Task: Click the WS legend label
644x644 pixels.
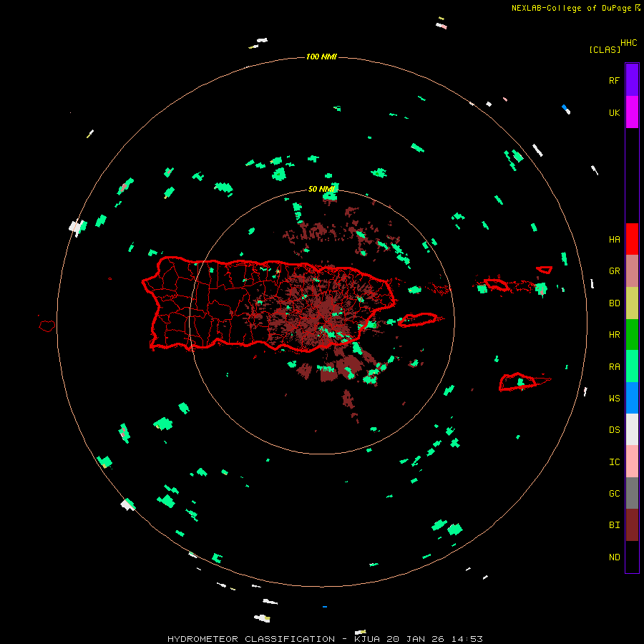Action: 614,398
